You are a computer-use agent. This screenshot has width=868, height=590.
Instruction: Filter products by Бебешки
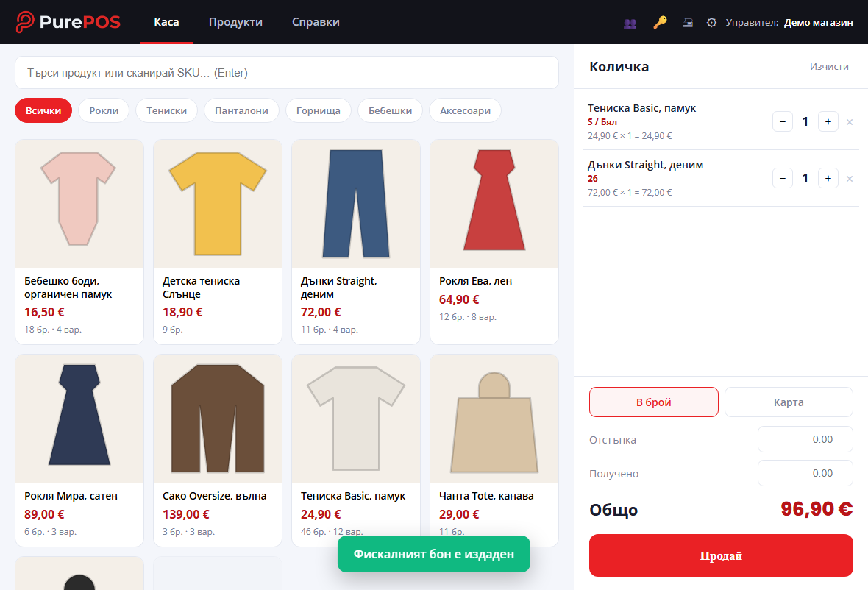pos(391,110)
